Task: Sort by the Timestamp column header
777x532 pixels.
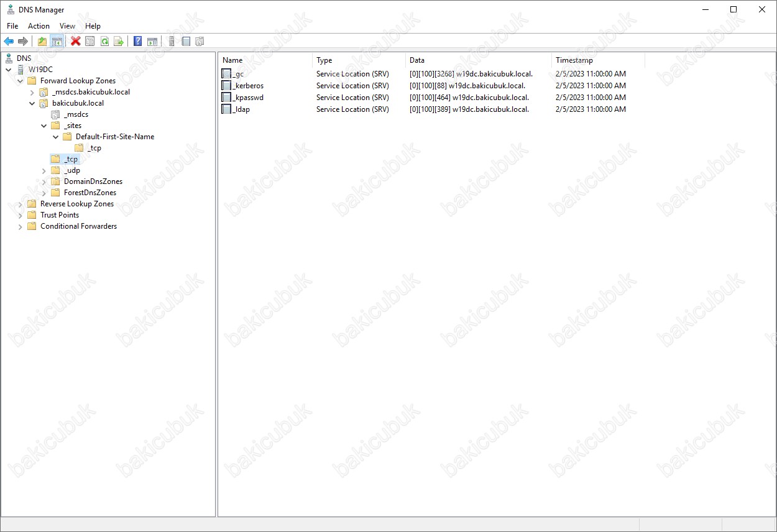Action: pyautogui.click(x=598, y=60)
